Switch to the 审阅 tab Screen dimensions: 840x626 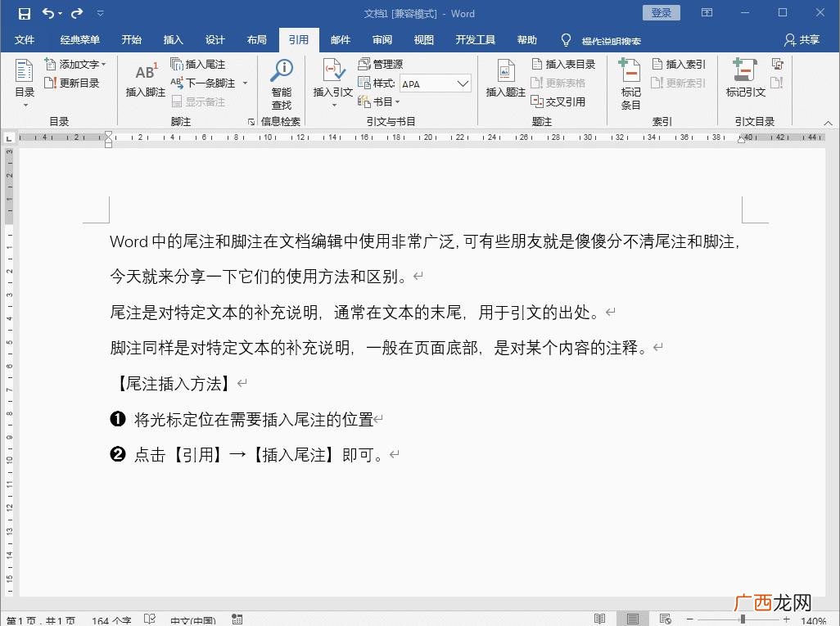[382, 39]
